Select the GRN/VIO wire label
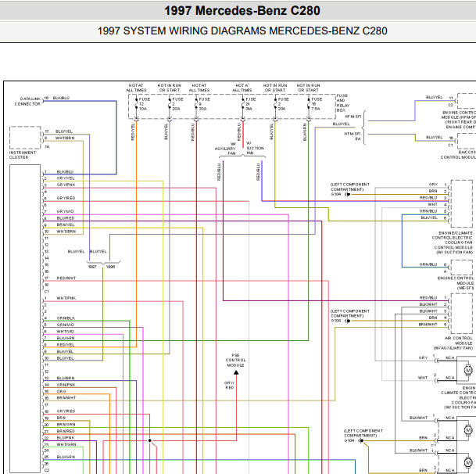The image size is (476, 474). pos(66,325)
